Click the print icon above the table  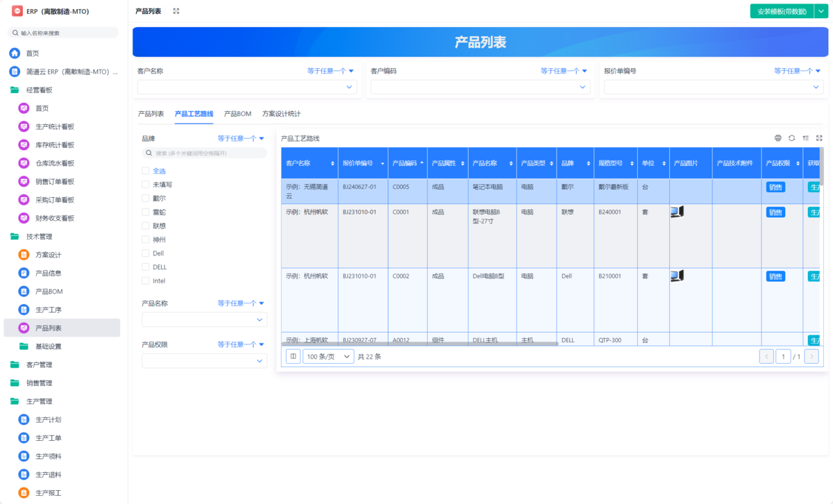tap(777, 138)
